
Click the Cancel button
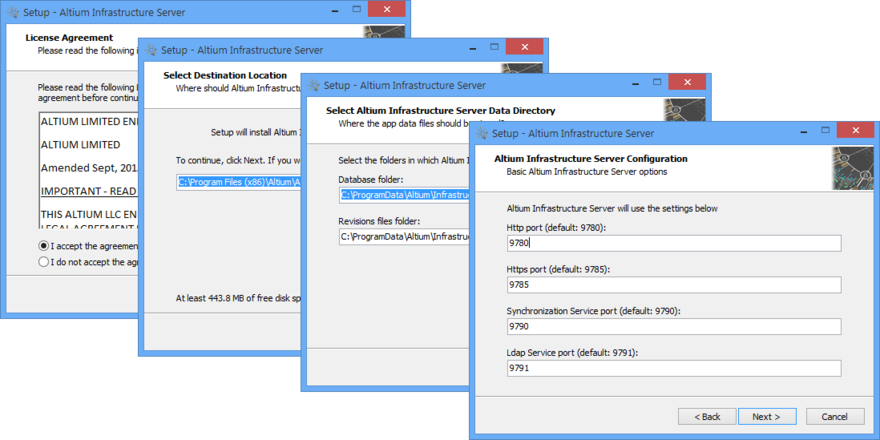(x=834, y=416)
